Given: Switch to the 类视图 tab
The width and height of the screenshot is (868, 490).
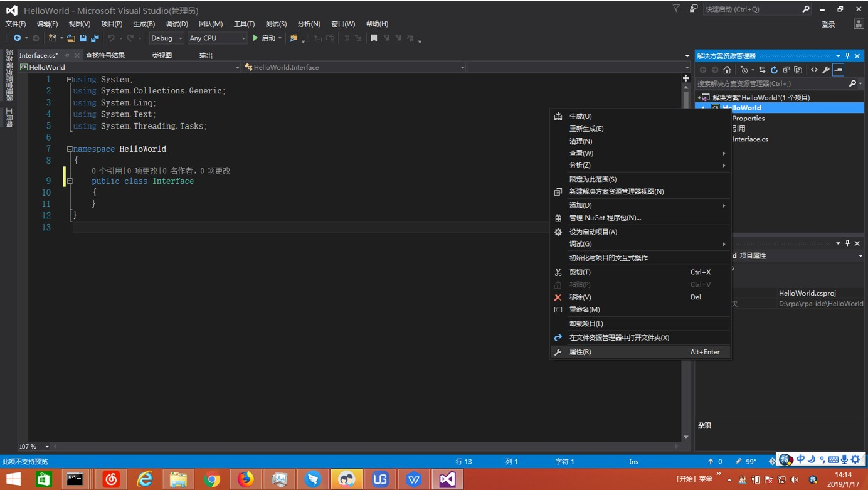Looking at the screenshot, I should point(162,55).
